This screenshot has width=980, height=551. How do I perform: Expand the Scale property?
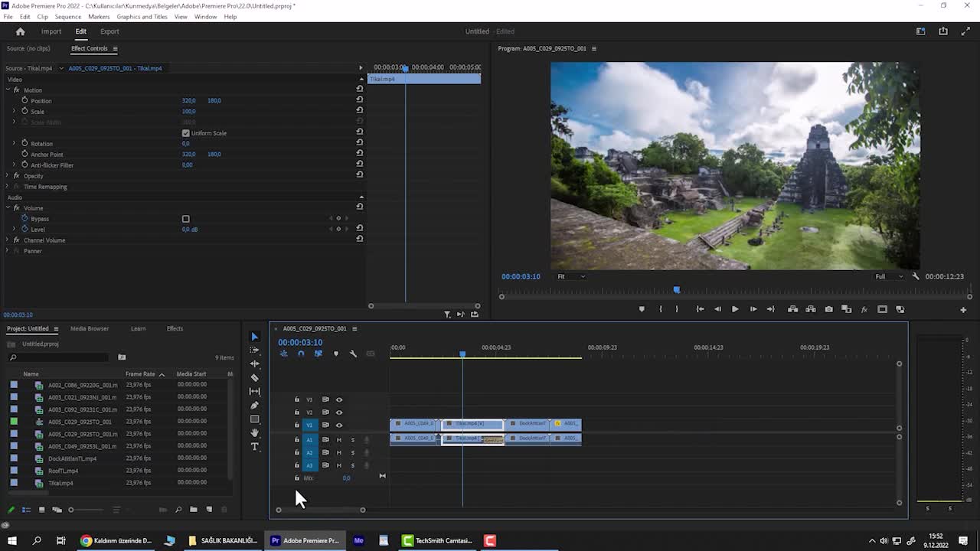pyautogui.click(x=14, y=111)
